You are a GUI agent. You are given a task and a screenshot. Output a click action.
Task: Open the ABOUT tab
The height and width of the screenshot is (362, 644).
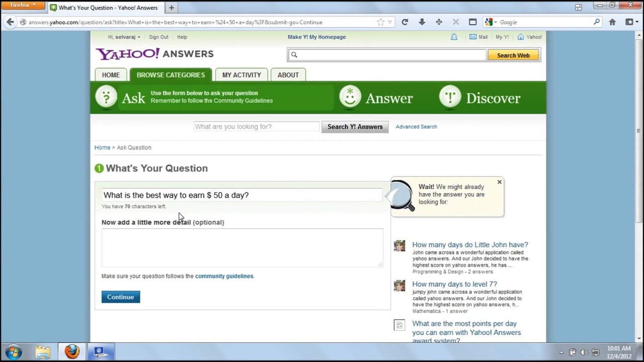pos(288,75)
